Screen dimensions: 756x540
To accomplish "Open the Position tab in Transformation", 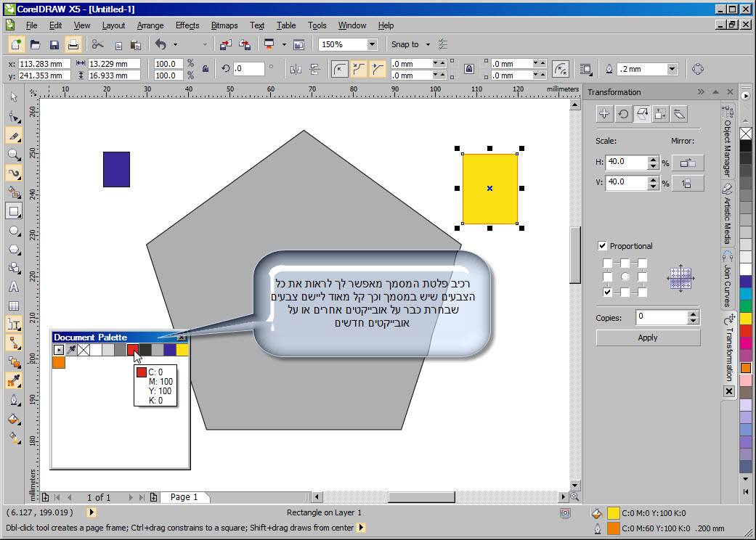I will [x=604, y=114].
